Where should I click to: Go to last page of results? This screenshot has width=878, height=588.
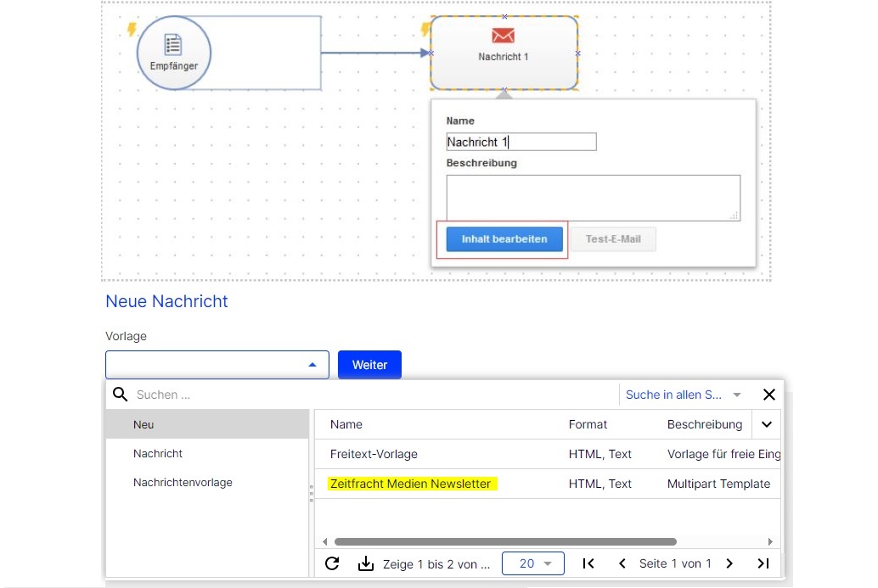click(763, 563)
